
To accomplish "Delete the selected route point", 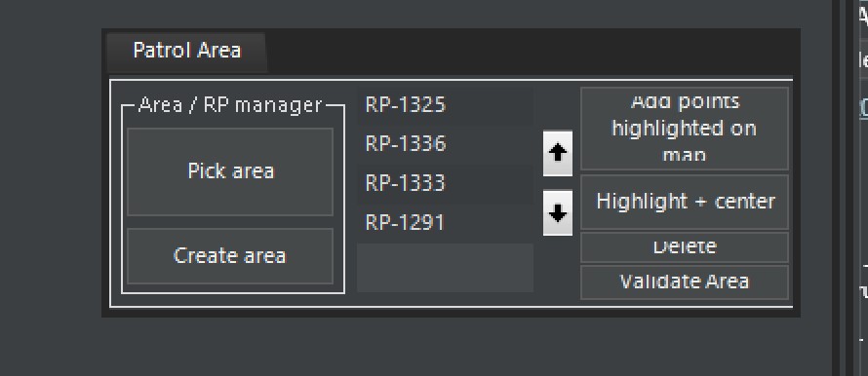I will click(685, 246).
